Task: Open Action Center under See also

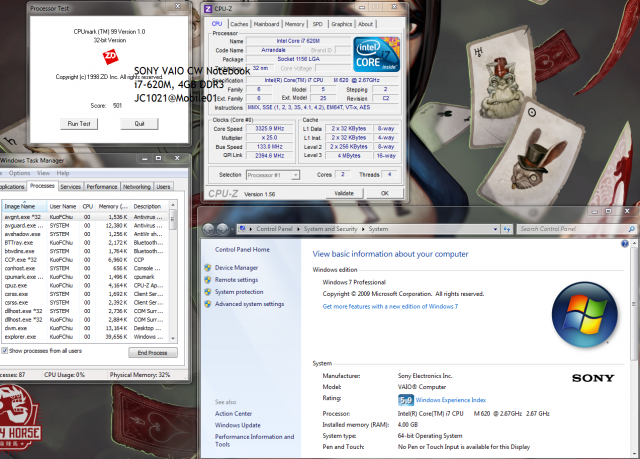Action: [x=233, y=413]
